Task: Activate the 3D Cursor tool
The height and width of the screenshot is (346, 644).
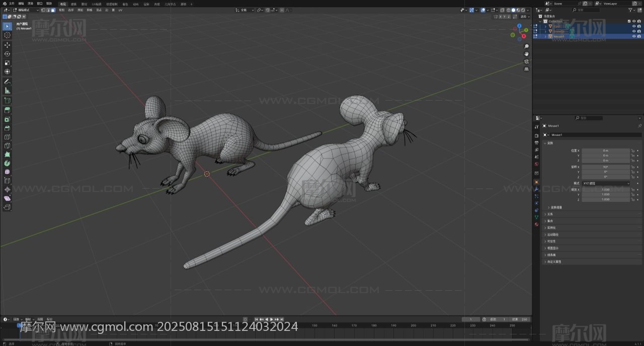Action: [7, 35]
